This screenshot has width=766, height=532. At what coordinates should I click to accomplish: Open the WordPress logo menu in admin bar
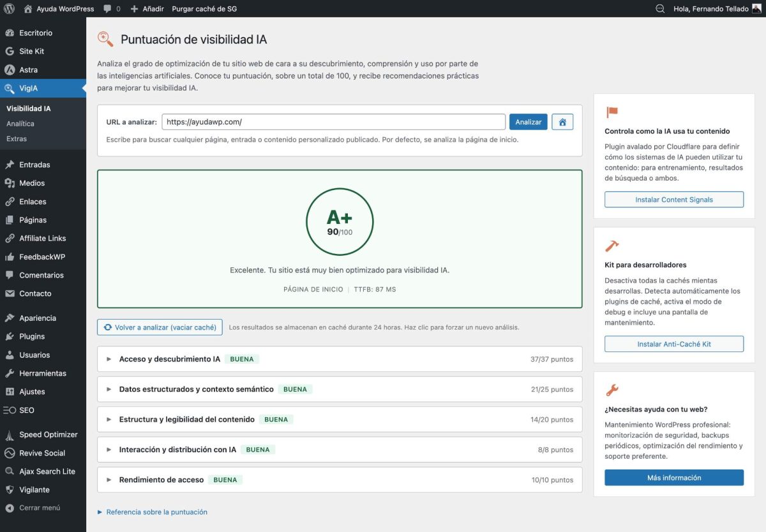click(9, 8)
